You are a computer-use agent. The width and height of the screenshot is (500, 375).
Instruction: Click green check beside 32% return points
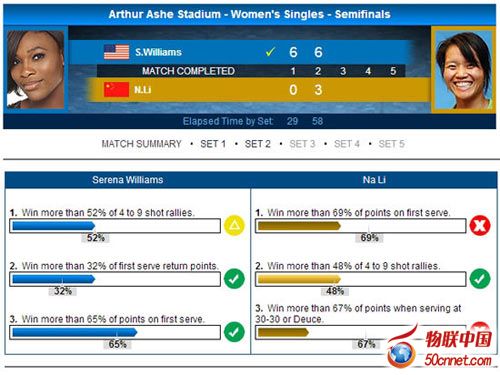[x=234, y=279]
